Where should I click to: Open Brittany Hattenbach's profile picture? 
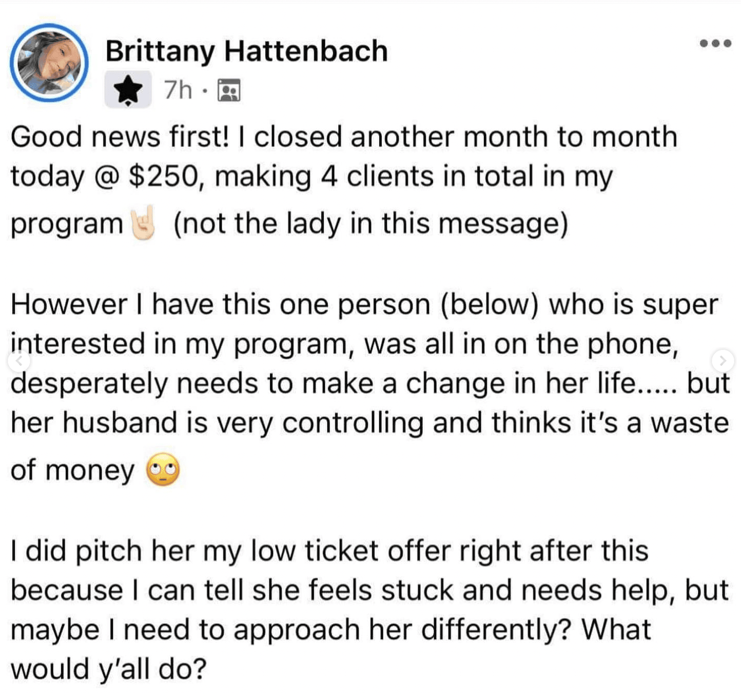(49, 63)
